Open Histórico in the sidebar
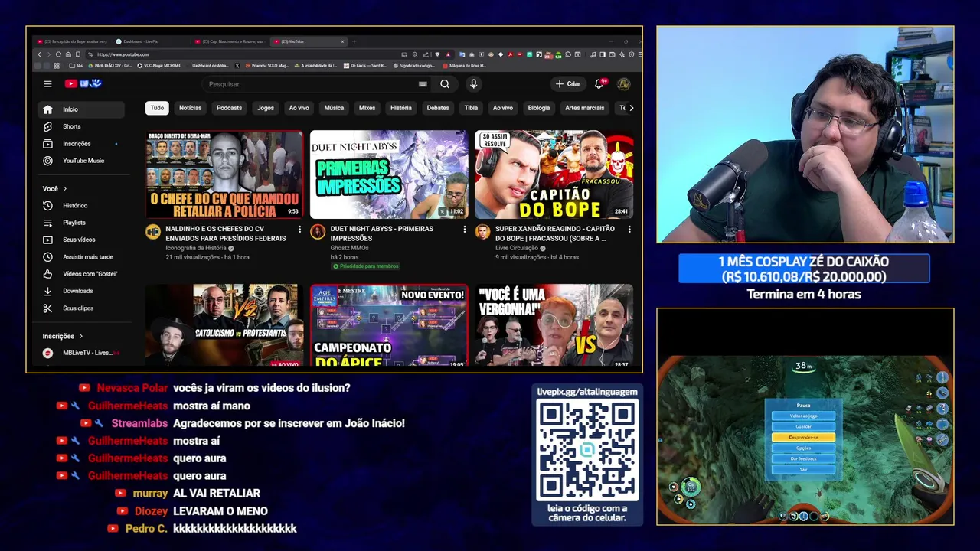This screenshot has height=551, width=980. [81, 206]
